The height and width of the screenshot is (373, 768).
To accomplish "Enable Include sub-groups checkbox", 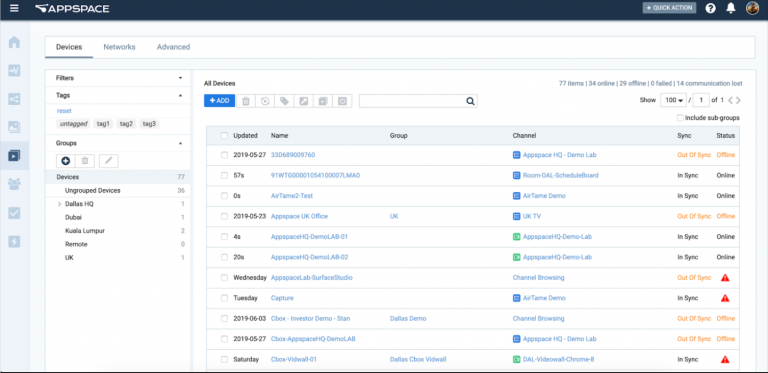I will [680, 118].
